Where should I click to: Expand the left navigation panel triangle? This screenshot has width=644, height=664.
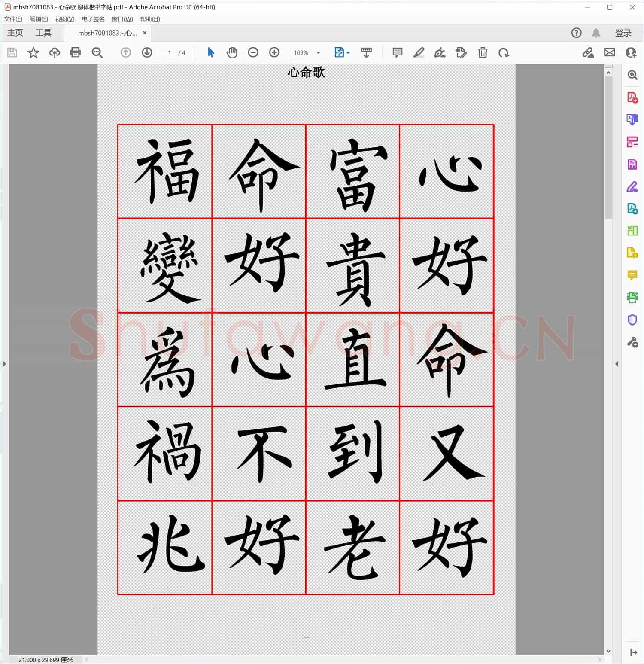4,364
